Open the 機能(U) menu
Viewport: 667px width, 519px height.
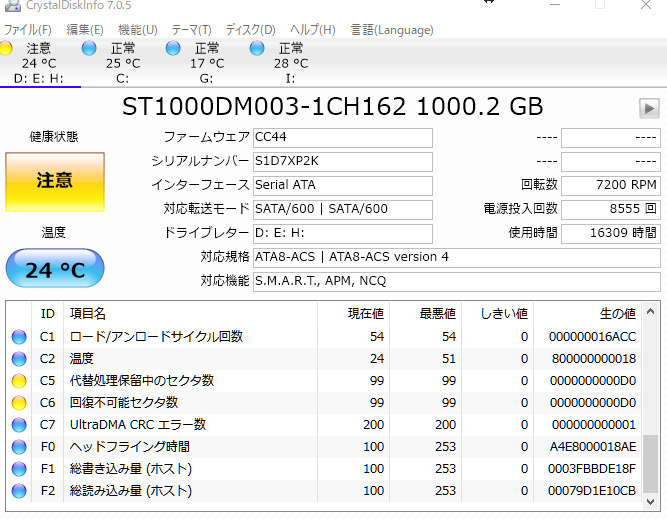click(137, 30)
